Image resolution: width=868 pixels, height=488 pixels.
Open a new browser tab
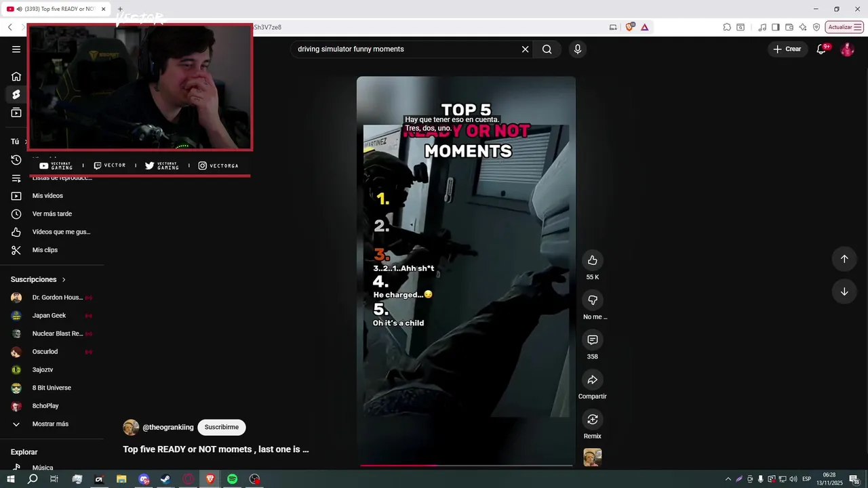click(120, 9)
